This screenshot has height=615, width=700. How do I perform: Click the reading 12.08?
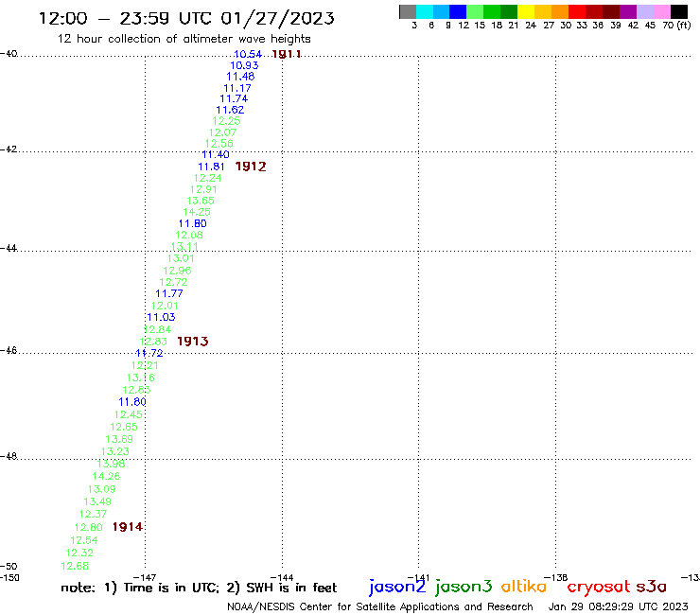pyautogui.click(x=189, y=235)
